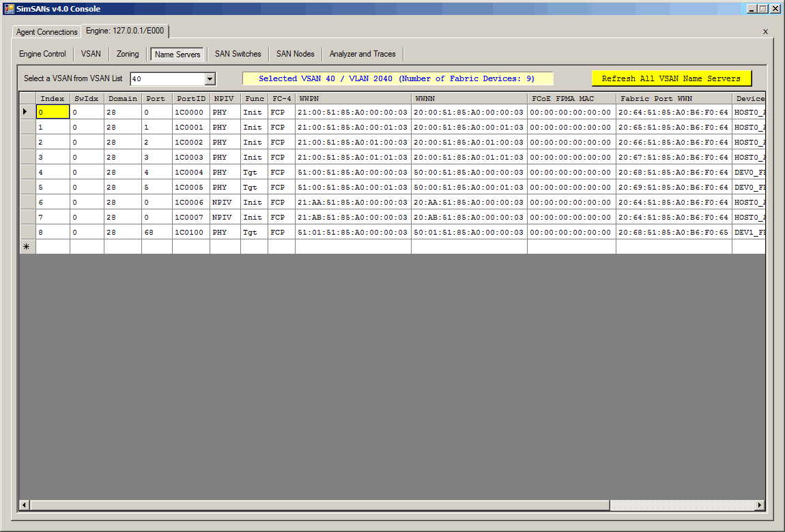Open the VSAN list dropdown
Image resolution: width=785 pixels, height=532 pixels.
coord(210,79)
